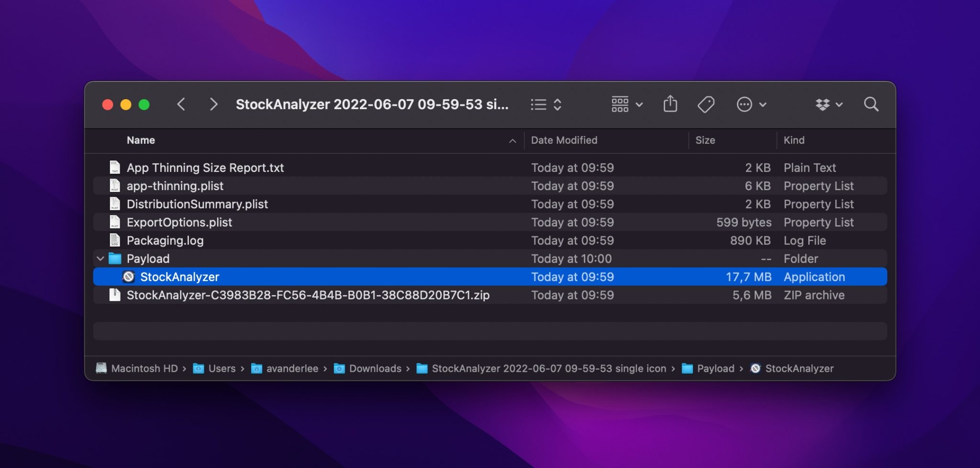Click the list view icon
The width and height of the screenshot is (980, 468).
click(x=538, y=104)
